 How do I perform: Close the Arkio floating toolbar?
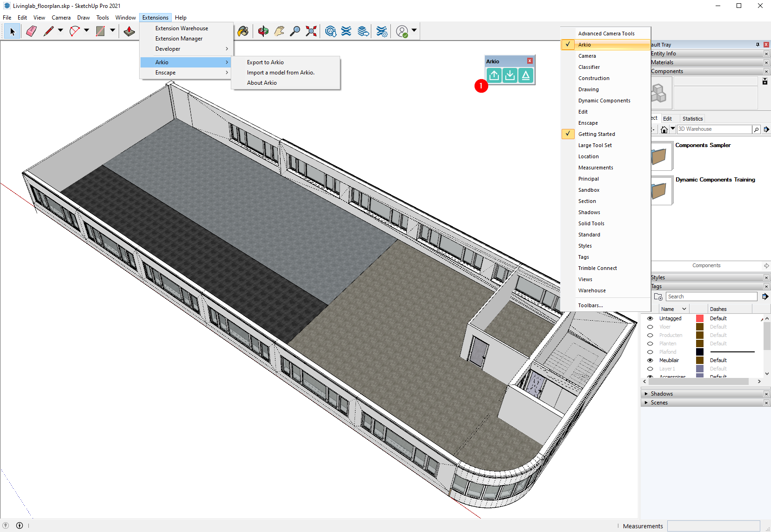click(530, 61)
